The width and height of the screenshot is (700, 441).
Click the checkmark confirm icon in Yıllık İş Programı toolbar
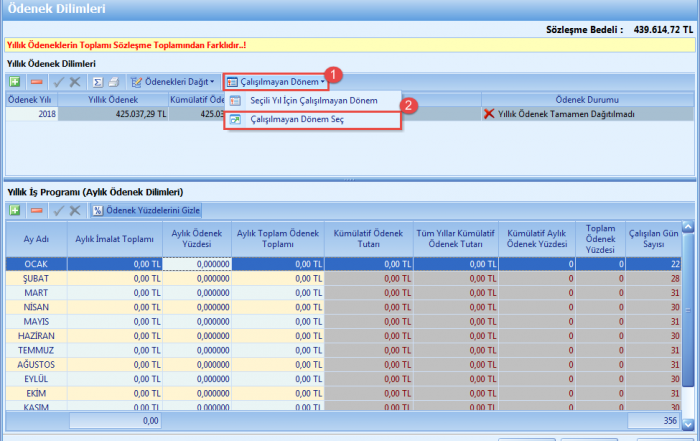click(58, 210)
